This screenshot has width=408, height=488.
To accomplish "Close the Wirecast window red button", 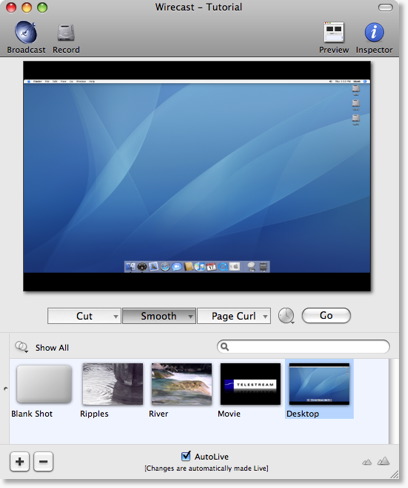I will (11, 7).
